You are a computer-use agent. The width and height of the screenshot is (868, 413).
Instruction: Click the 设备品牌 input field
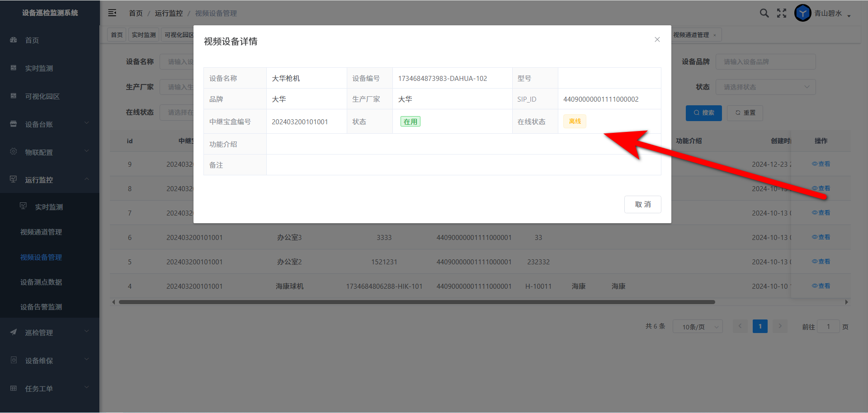click(765, 62)
